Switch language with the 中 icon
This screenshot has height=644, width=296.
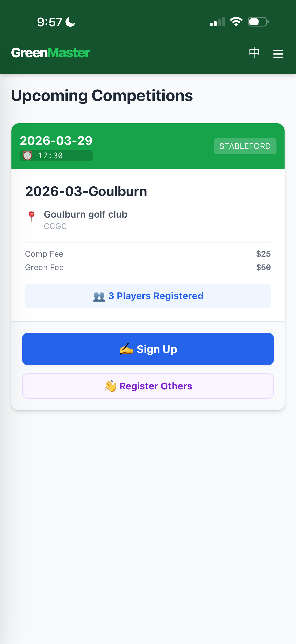click(254, 53)
